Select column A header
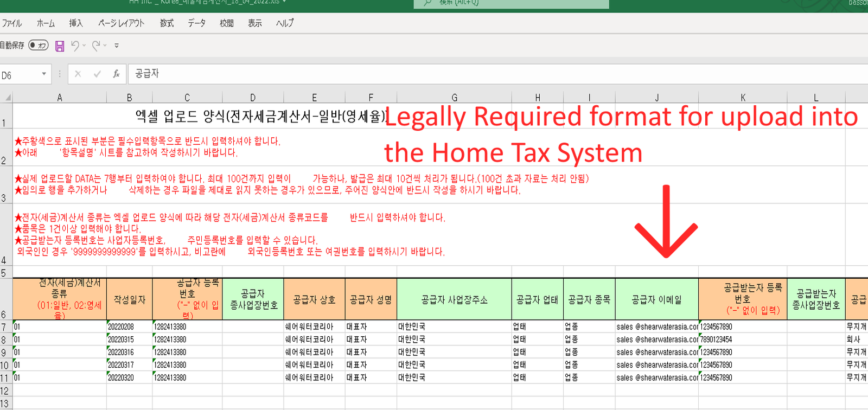 (x=60, y=98)
